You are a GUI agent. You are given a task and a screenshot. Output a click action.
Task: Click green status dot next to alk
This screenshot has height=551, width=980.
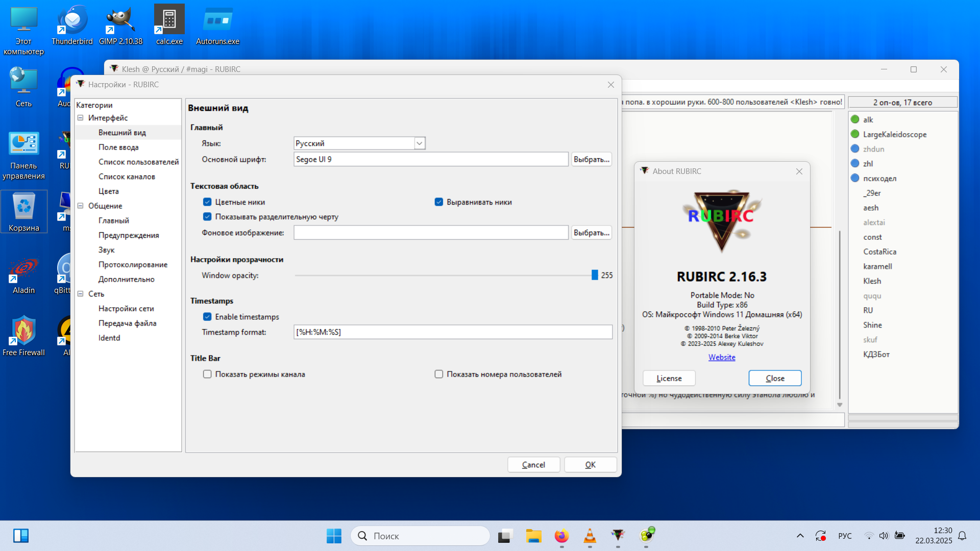pos(855,119)
